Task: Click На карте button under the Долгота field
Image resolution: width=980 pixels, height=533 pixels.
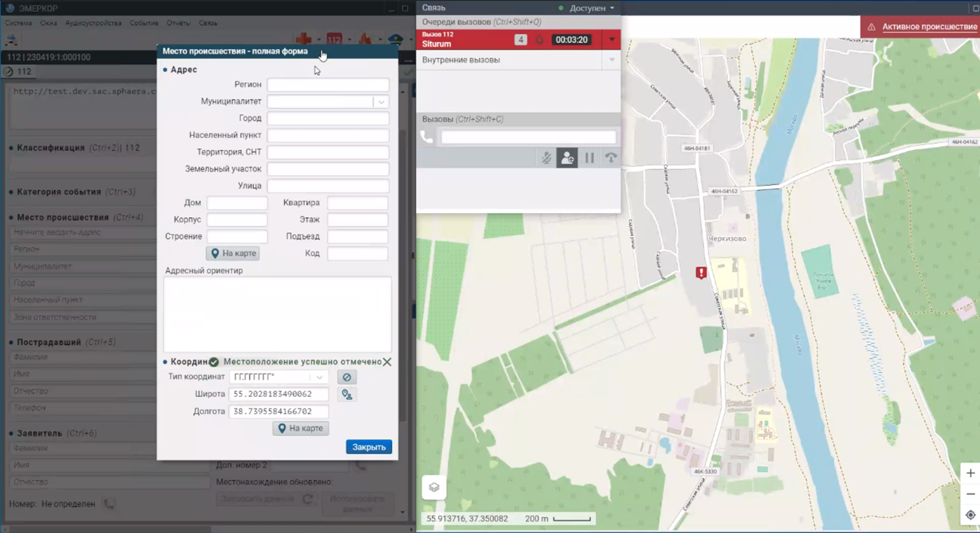Action: [300, 429]
